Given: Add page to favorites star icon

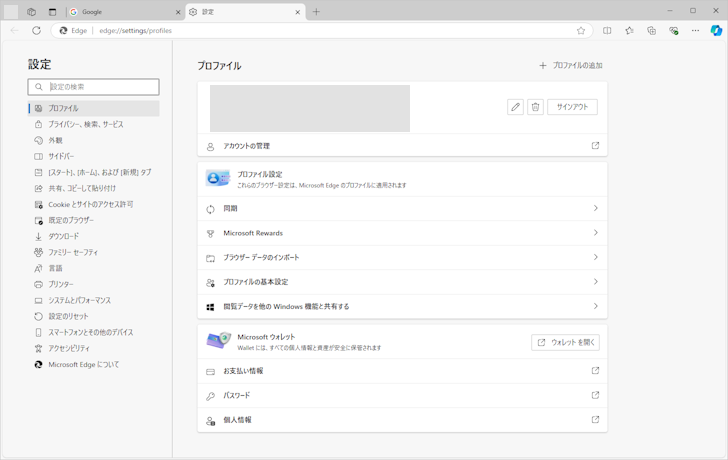Looking at the screenshot, I should tap(581, 31).
